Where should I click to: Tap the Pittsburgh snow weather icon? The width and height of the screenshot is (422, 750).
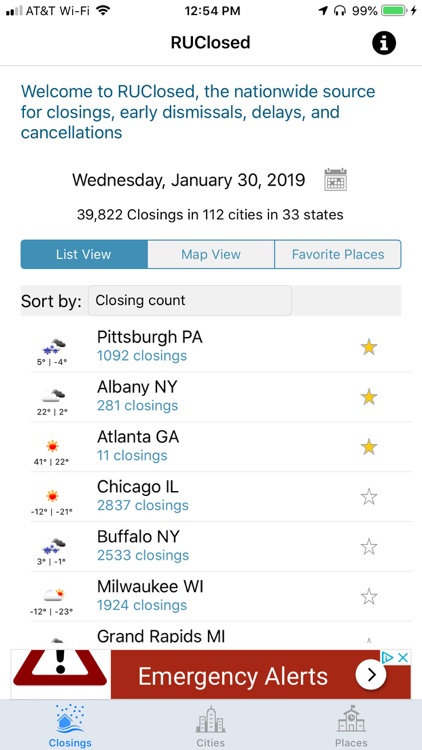pyautogui.click(x=53, y=346)
